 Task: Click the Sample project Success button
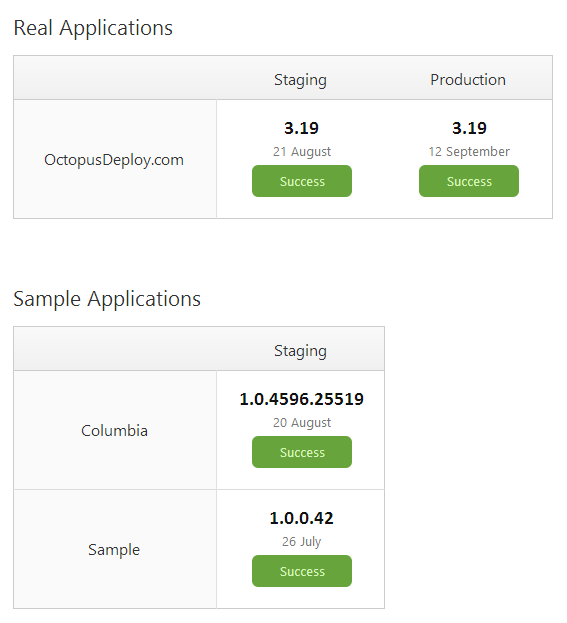(302, 571)
